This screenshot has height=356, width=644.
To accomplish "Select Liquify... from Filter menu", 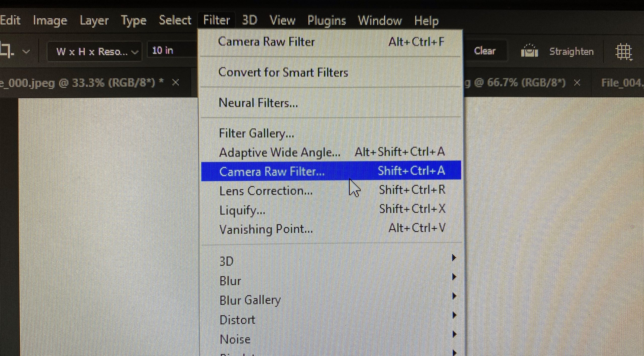I will pos(331,210).
